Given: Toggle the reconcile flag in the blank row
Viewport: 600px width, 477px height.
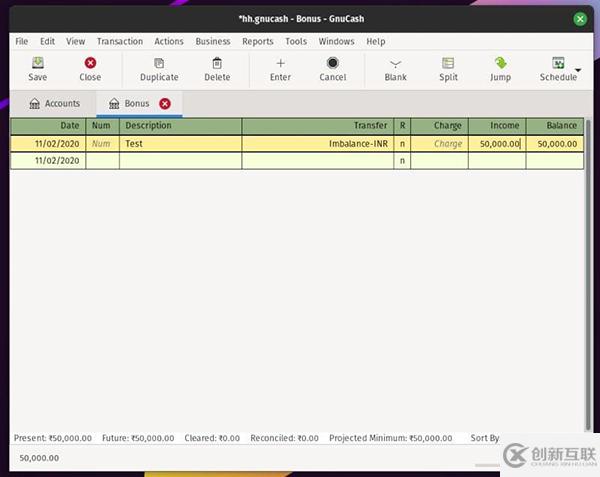Looking at the screenshot, I should (x=402, y=161).
